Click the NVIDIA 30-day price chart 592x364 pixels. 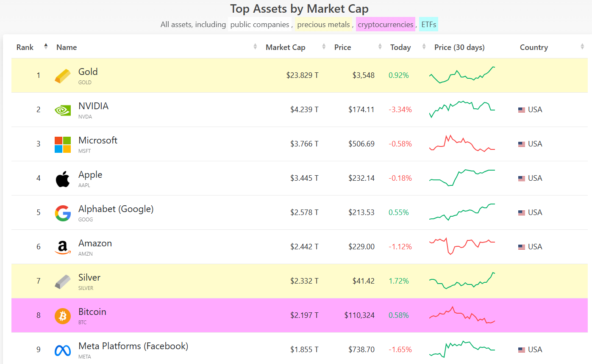462,109
